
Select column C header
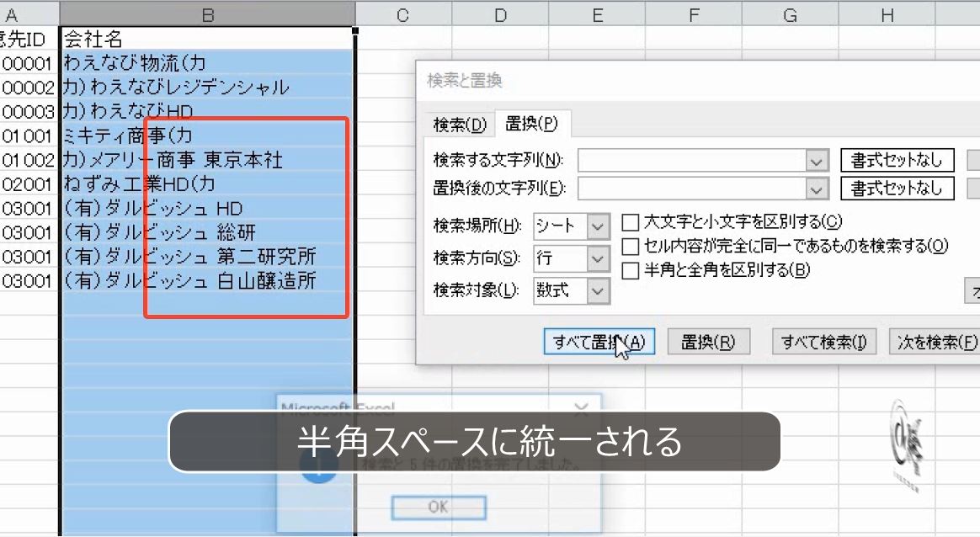tap(403, 14)
